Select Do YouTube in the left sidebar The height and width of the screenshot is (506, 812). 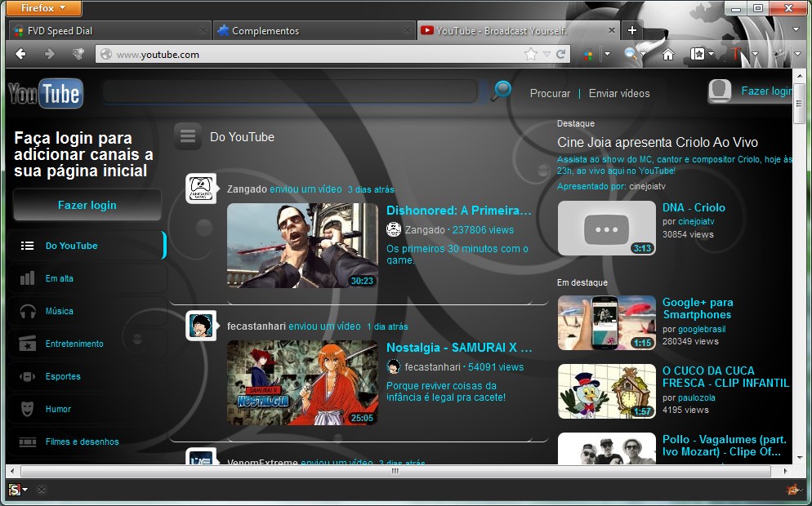click(87, 246)
